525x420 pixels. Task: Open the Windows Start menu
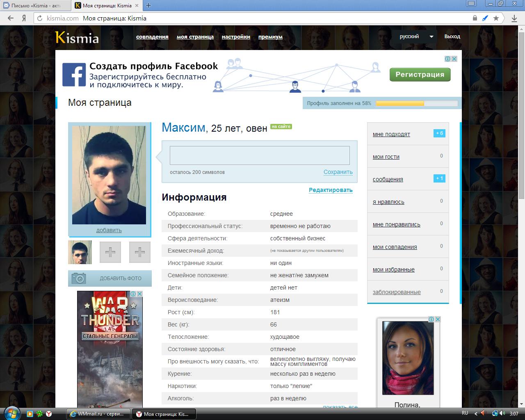click(11, 413)
